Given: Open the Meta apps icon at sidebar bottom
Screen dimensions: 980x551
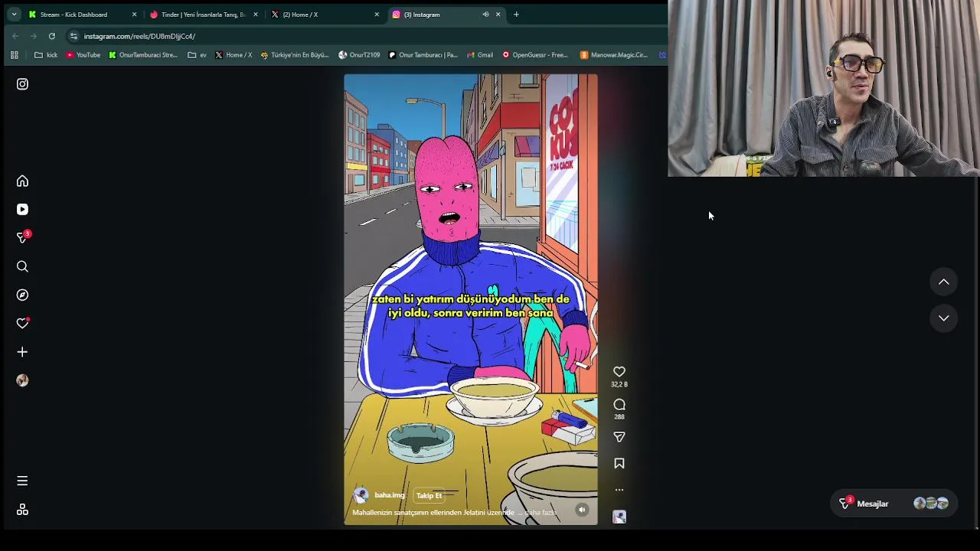Looking at the screenshot, I should [x=22, y=510].
